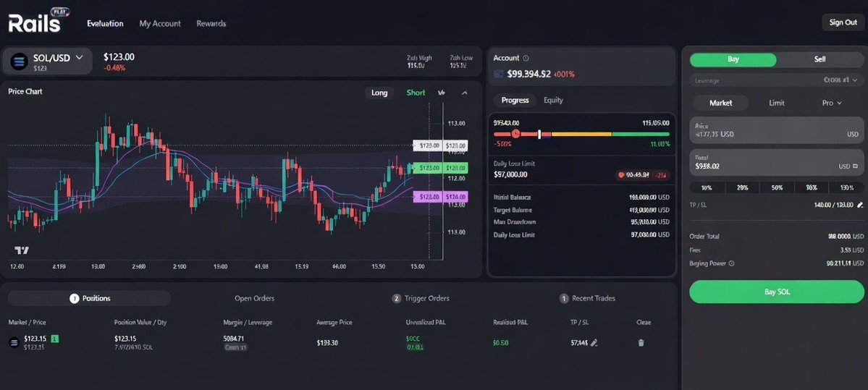The width and height of the screenshot is (868, 390).
Task: Click the SOL coin icon in the position row
Action: pyautogui.click(x=14, y=342)
